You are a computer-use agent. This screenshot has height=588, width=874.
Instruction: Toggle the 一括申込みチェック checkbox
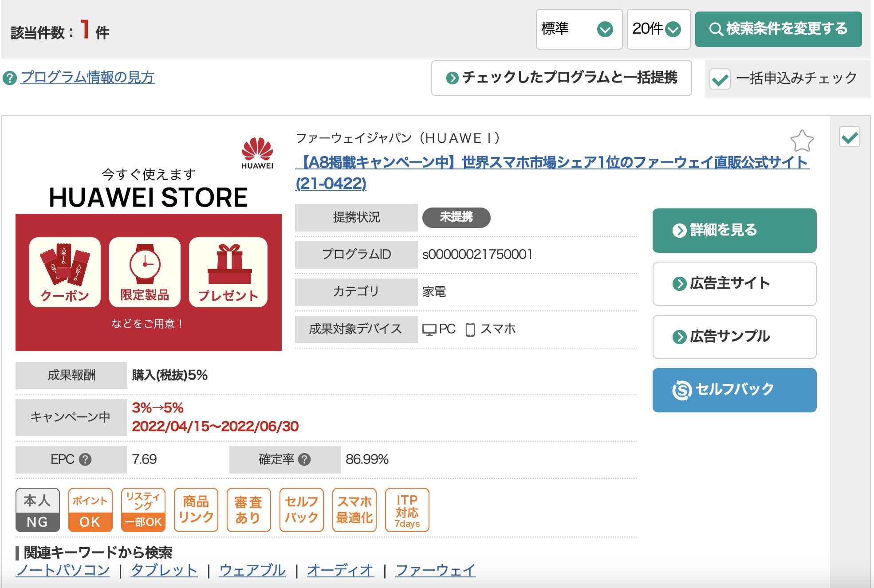[720, 79]
